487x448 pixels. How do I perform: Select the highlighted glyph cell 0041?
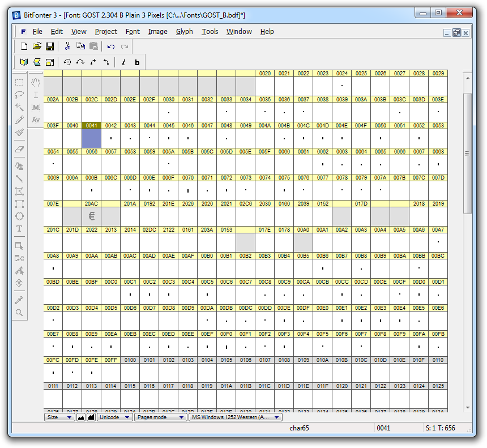pyautogui.click(x=91, y=138)
